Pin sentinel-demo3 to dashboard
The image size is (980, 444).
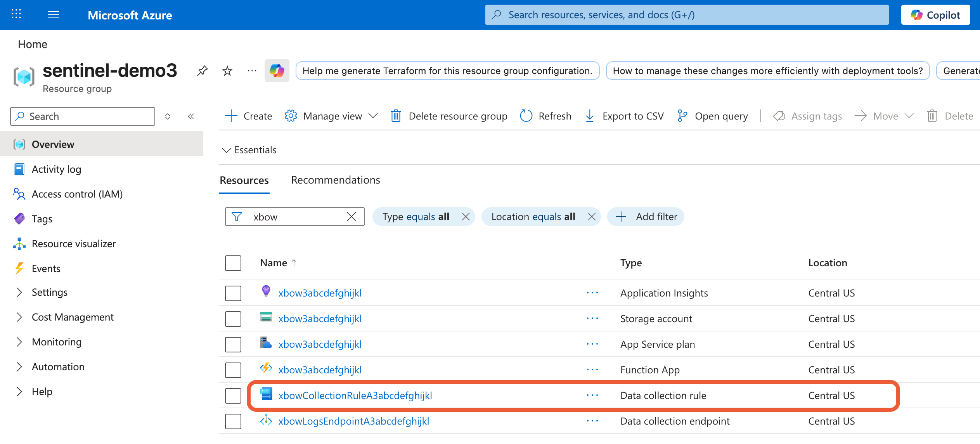point(202,71)
